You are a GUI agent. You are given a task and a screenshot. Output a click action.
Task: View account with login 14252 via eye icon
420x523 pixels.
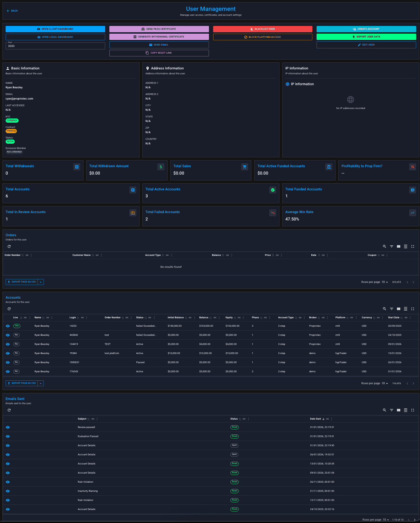click(x=8, y=326)
